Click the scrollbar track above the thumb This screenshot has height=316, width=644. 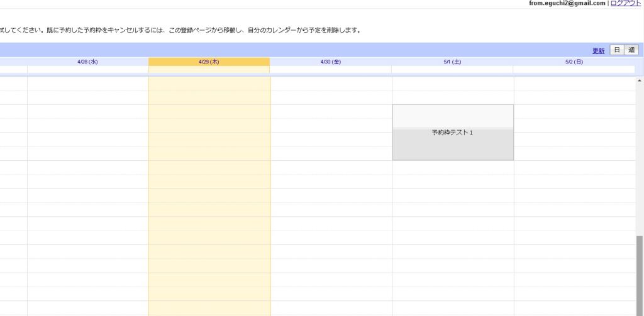[x=640, y=157]
